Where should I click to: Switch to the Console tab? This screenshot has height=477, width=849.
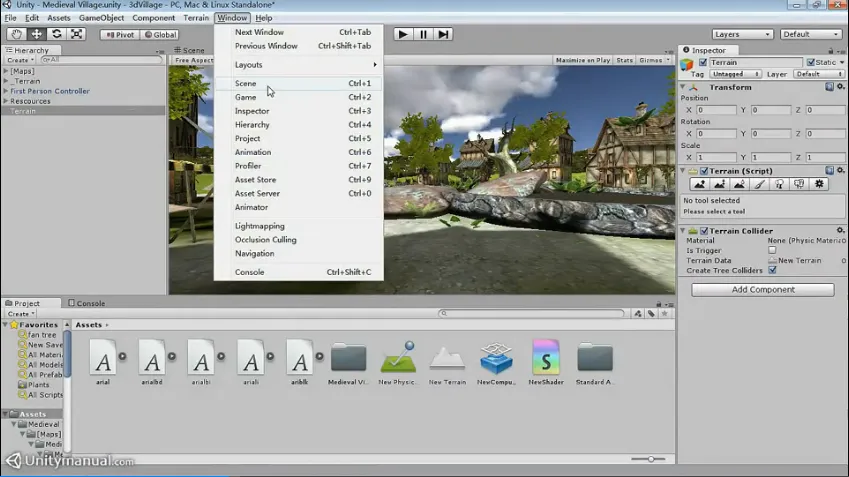[87, 303]
